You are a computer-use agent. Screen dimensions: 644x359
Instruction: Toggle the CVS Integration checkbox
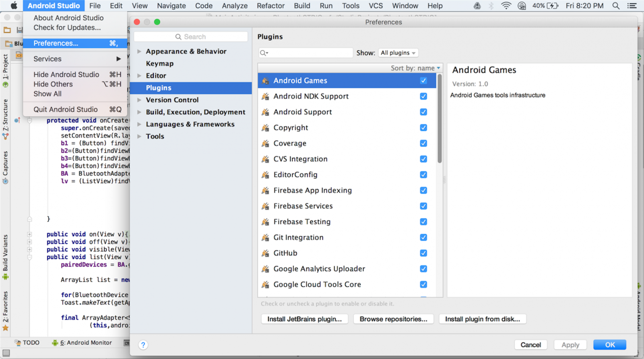[423, 159]
